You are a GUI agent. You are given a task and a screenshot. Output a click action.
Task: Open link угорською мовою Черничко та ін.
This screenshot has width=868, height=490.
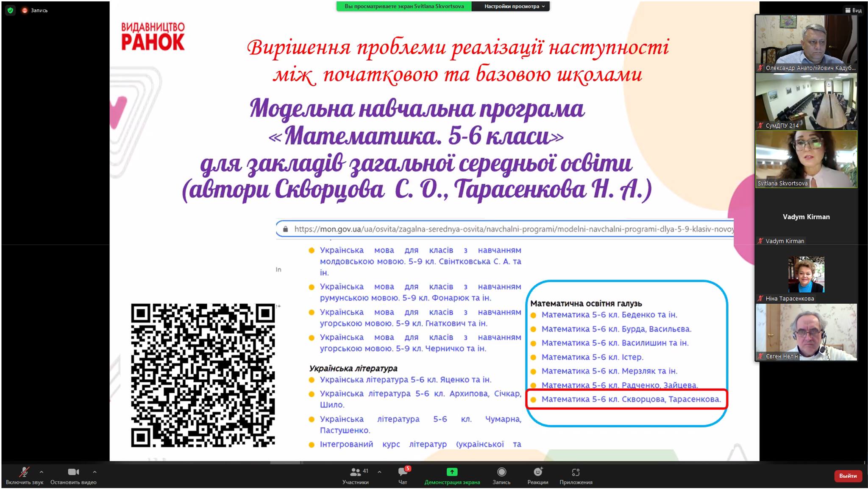click(420, 343)
